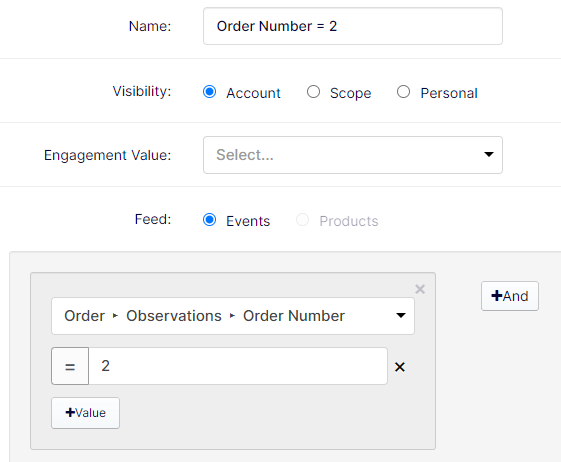Click the Observations segment in field path
This screenshot has height=462, width=561.
click(174, 316)
